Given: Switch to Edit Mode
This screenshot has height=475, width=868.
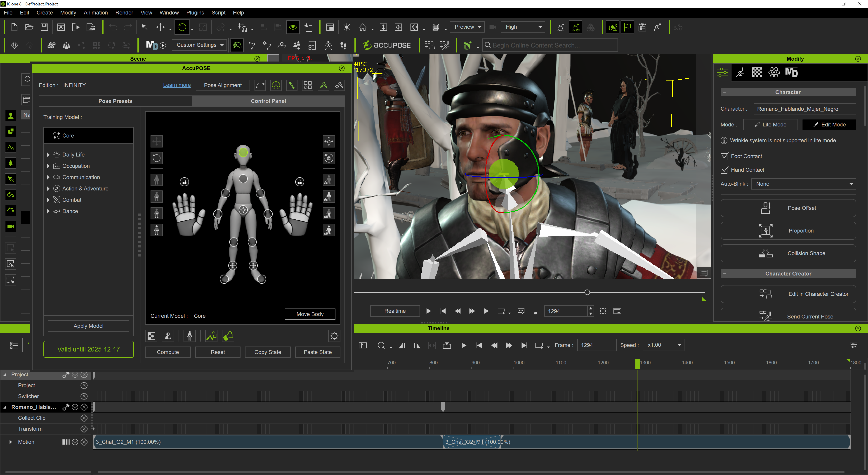Looking at the screenshot, I should [829, 124].
